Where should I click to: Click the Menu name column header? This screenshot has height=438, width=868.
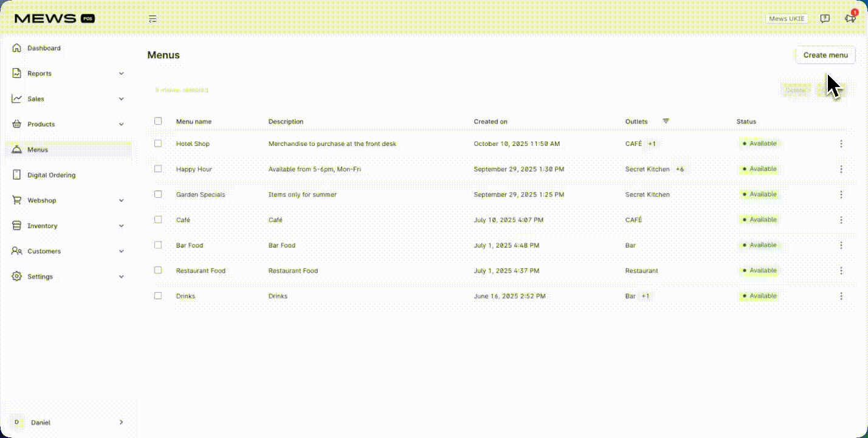point(194,122)
